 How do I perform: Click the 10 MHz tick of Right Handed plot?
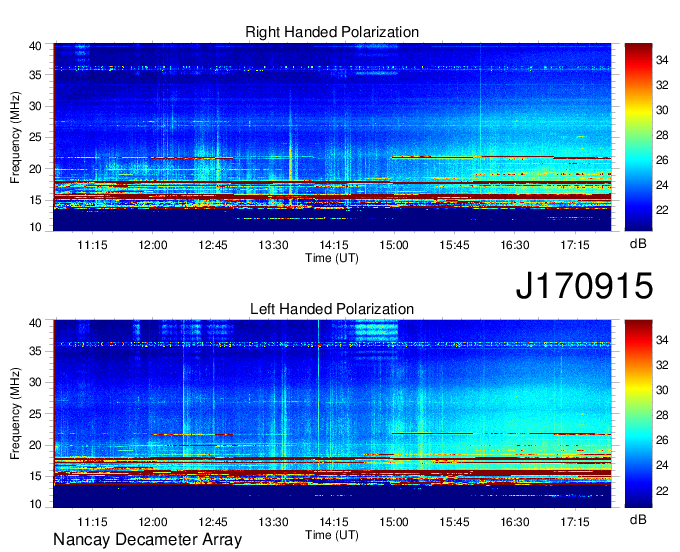pyautogui.click(x=36, y=227)
